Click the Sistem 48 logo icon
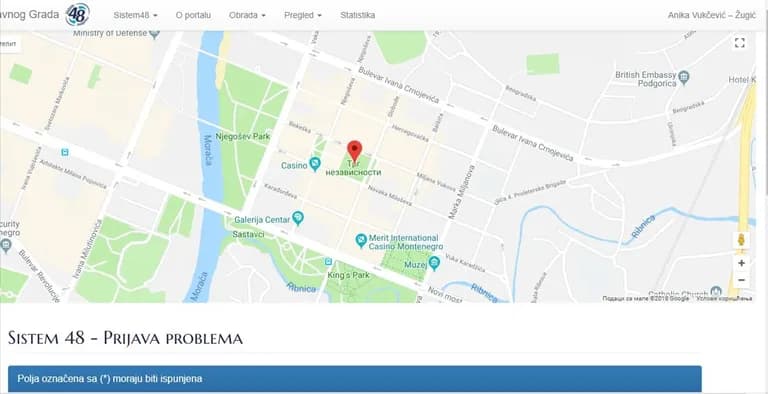Viewport: 768px width, 394px height. (x=77, y=14)
